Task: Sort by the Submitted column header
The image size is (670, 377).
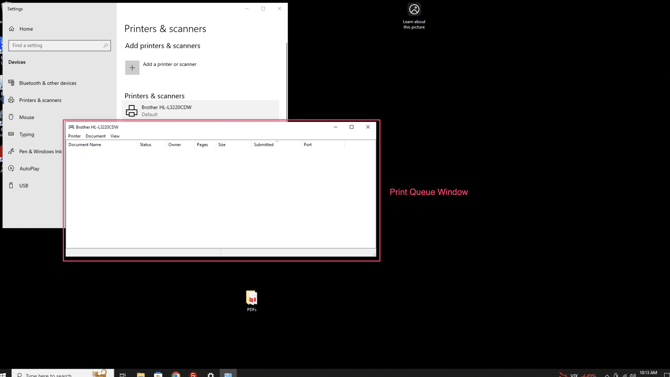Action: pos(276,145)
